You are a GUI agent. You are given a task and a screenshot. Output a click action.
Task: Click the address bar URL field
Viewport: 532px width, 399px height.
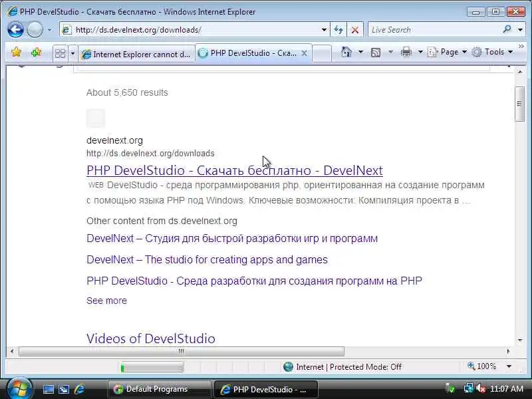(x=190, y=30)
